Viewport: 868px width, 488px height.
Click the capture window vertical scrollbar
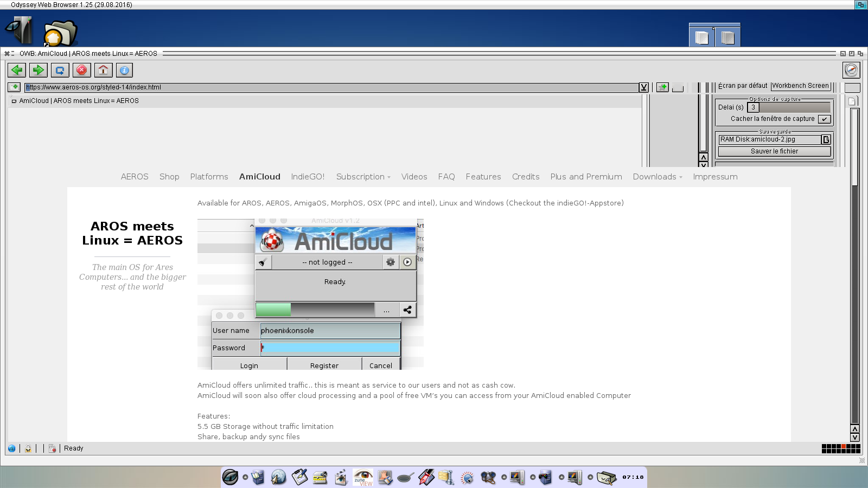click(704, 117)
